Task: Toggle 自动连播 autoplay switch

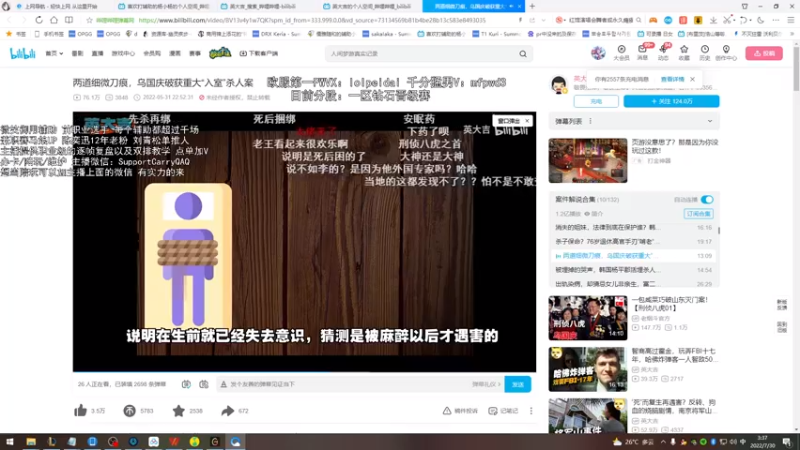Action: 707,199
